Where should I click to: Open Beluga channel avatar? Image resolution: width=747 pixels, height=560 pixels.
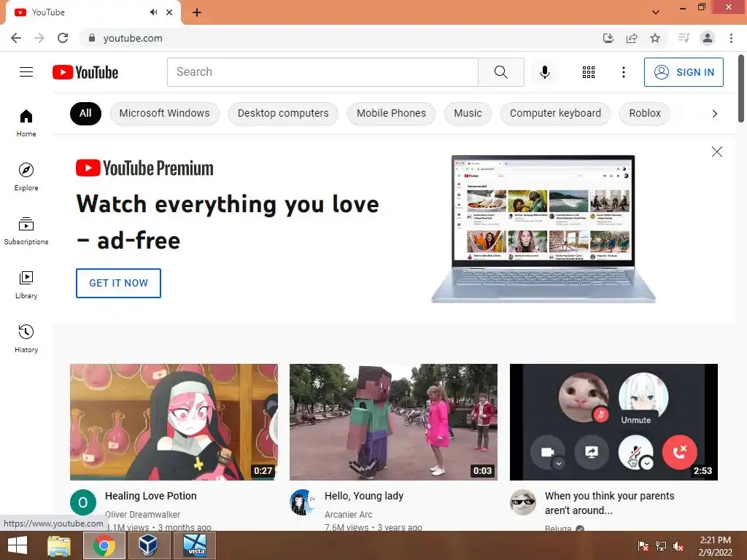[x=522, y=502]
